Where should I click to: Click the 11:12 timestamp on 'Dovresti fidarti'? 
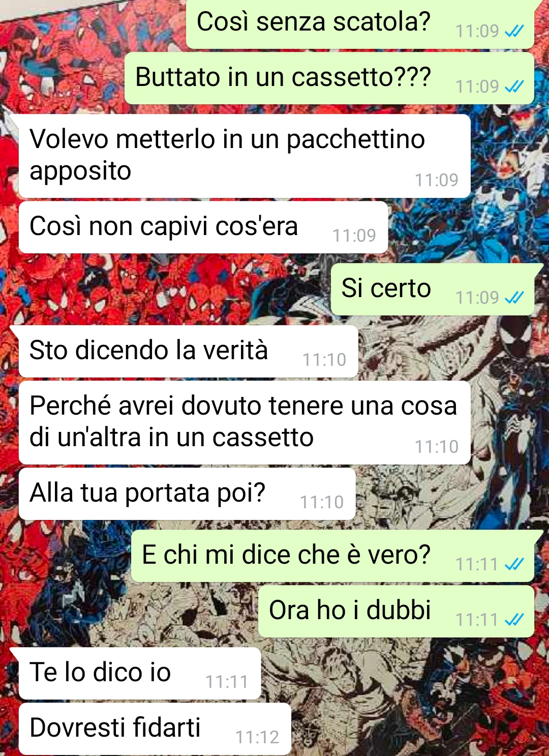click(x=257, y=737)
